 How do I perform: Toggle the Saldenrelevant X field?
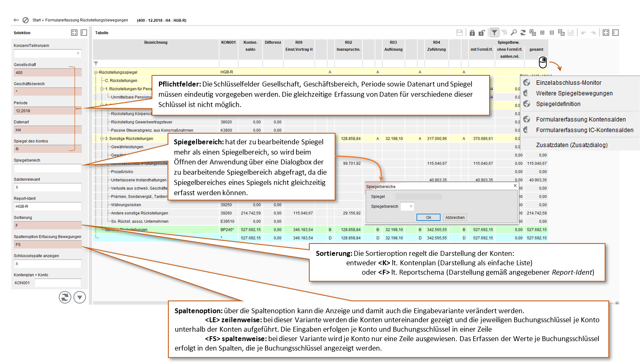pyautogui.click(x=48, y=187)
